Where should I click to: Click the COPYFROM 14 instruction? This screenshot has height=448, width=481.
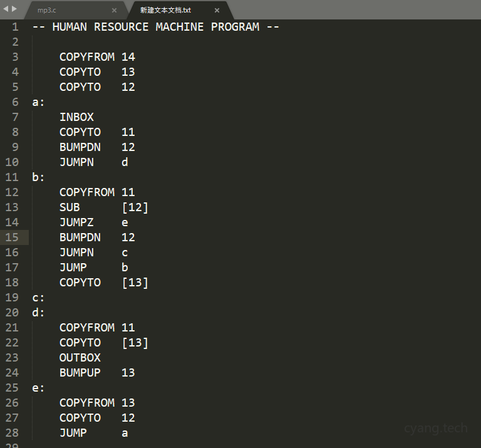(x=96, y=57)
